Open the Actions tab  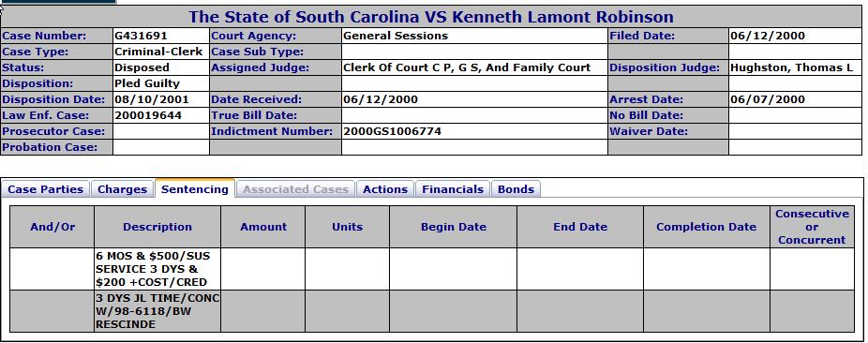[x=385, y=189]
